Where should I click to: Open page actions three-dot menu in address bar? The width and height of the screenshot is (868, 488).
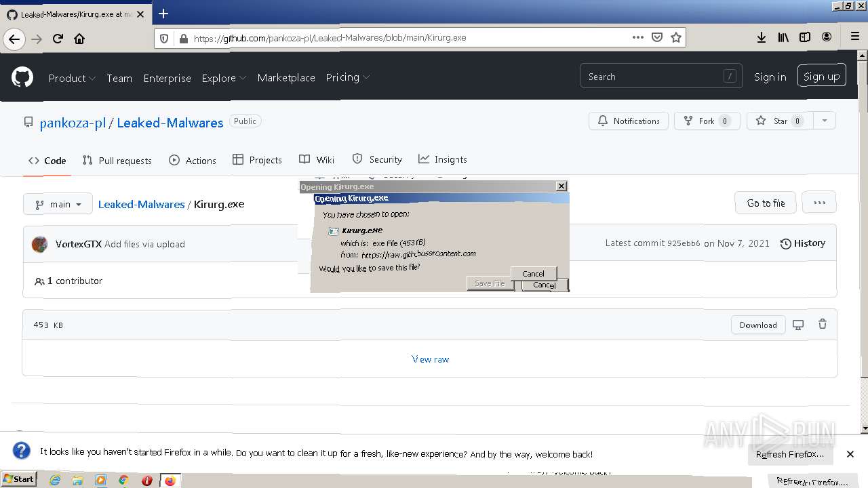(x=637, y=37)
